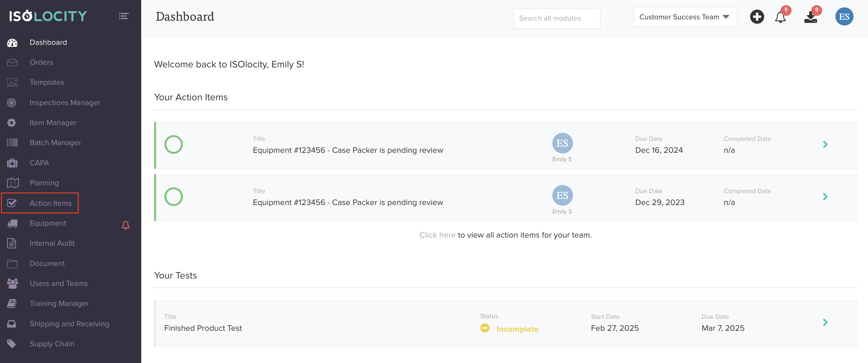Open the notifications bell icon
Viewport: 868px width, 363px height.
780,17
